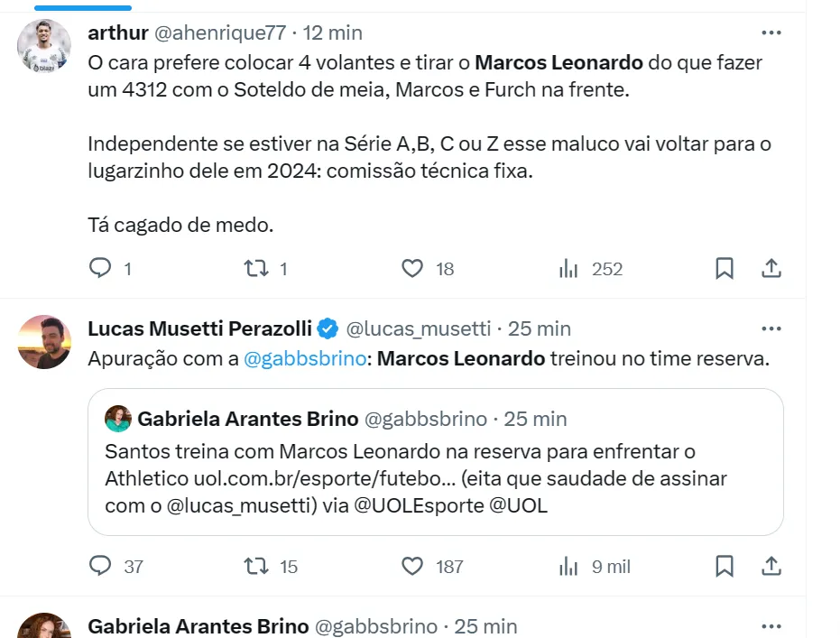Reply to Lucas Musetti Perazolli's tweet
Viewport: 840px width, 638px height.
[x=100, y=566]
